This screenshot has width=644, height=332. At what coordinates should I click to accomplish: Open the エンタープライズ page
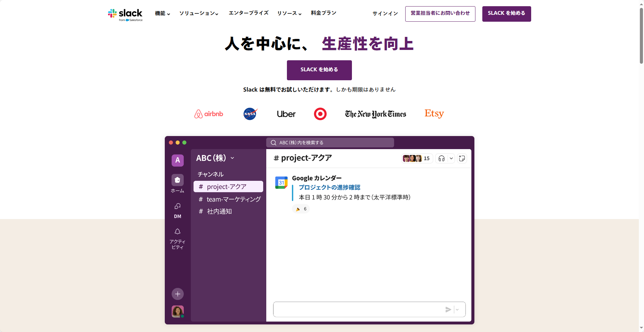click(x=248, y=13)
